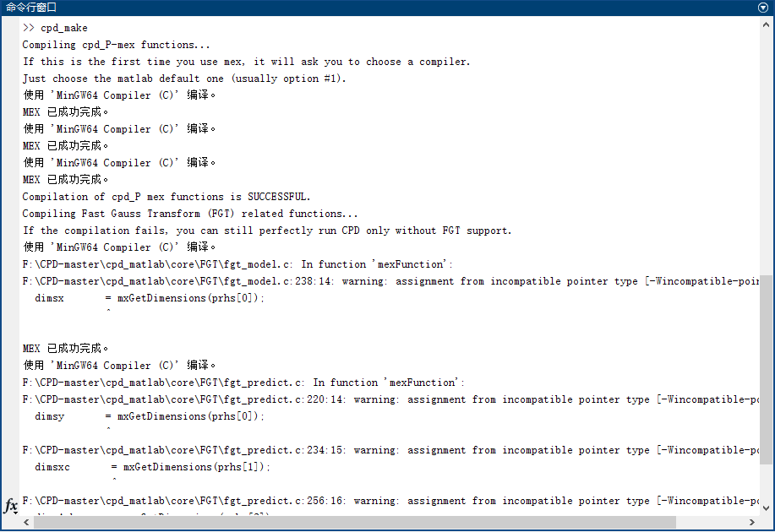Select the cpd_make command text
This screenshot has height=532, width=775.
tap(58, 27)
